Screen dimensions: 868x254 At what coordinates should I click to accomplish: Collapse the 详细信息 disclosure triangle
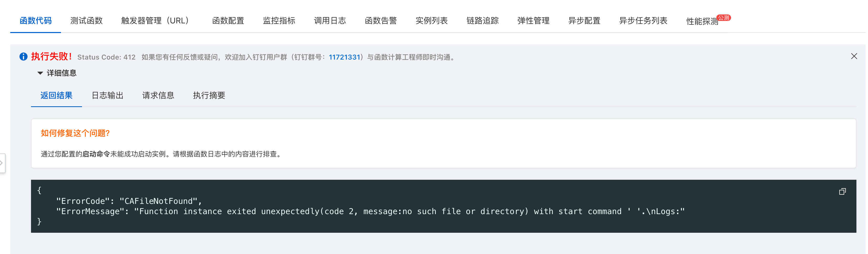click(40, 73)
